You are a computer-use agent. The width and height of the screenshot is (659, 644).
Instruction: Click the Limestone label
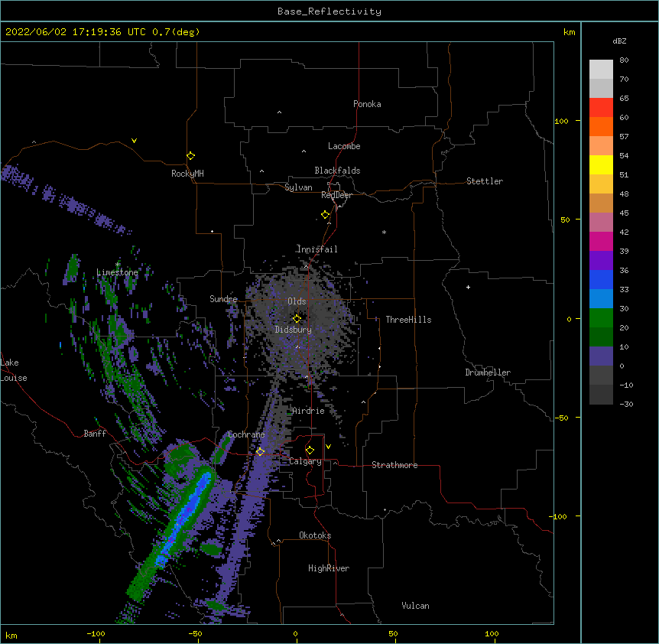(x=117, y=272)
